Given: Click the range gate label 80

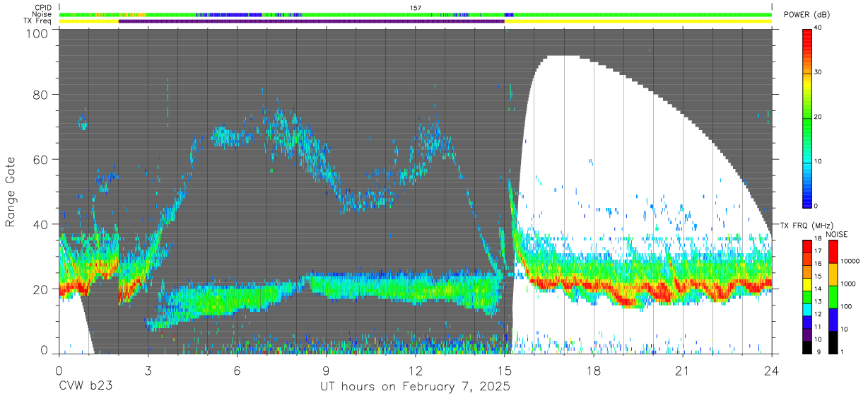Looking at the screenshot, I should pos(41,95).
